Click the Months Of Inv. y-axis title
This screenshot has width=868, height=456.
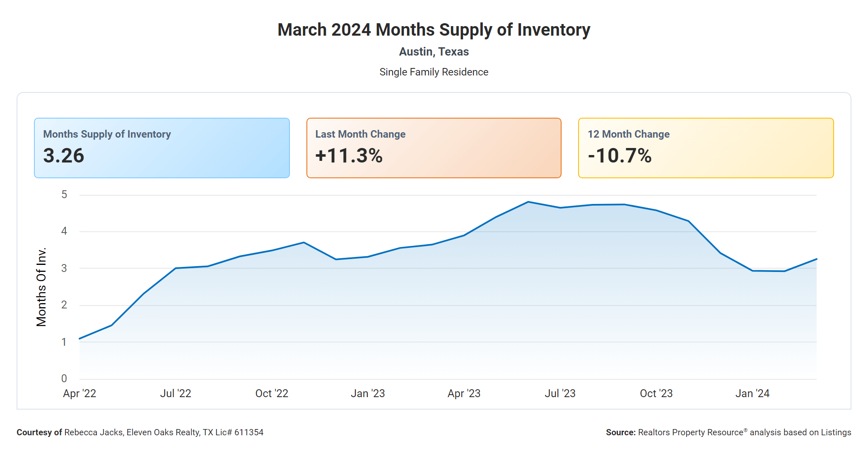41,287
